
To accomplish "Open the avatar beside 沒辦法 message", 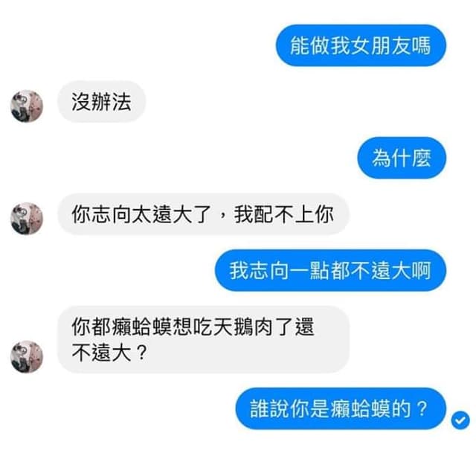I will (x=27, y=106).
